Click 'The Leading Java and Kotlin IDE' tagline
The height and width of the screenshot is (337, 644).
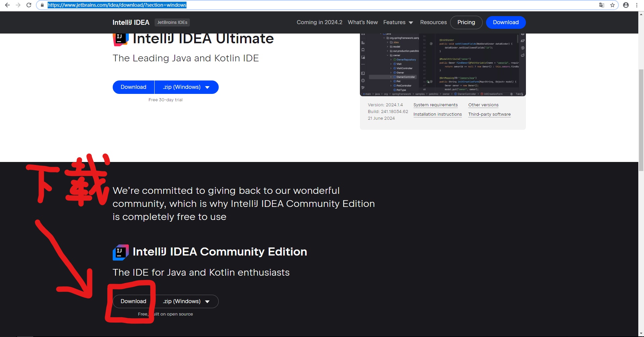[x=185, y=58]
